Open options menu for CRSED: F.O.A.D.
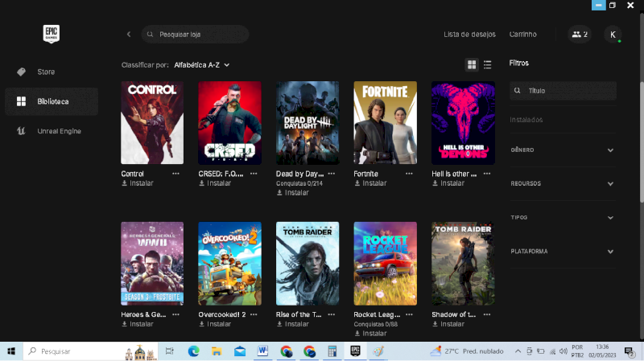 coord(254,174)
